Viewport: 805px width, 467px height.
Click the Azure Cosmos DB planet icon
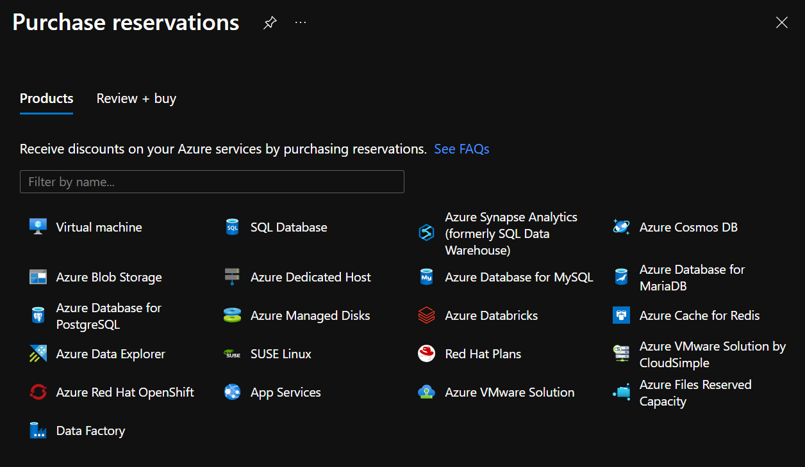pyautogui.click(x=621, y=227)
